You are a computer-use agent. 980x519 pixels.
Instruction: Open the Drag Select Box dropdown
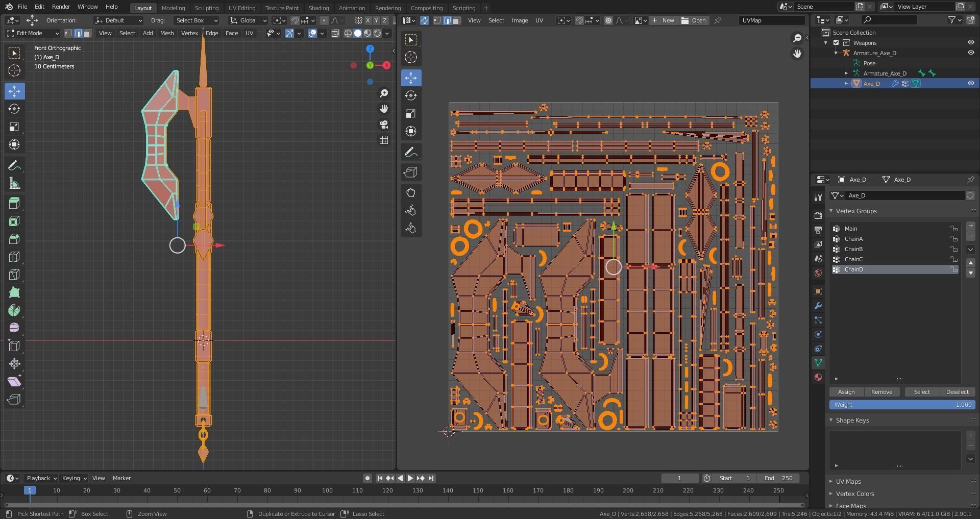coord(197,20)
